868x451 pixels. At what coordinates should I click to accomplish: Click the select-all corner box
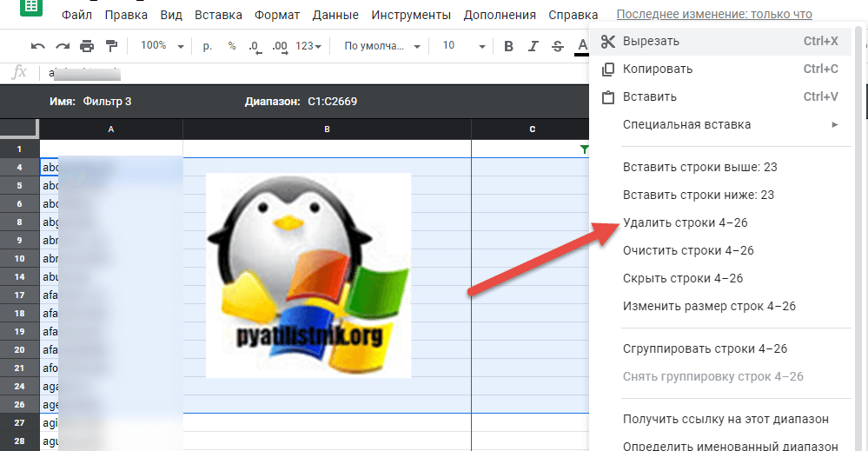(x=19, y=129)
